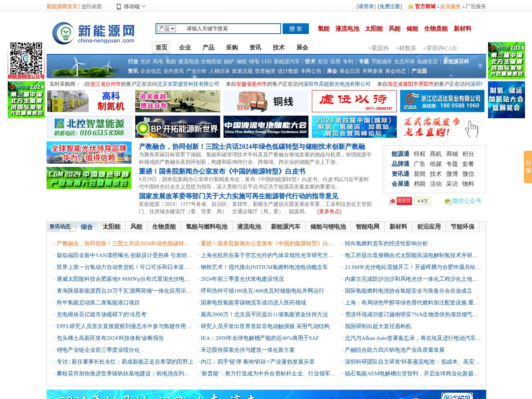Select the 资讯 navigation tab
Screen dimensions: 532x399
click(x=255, y=47)
